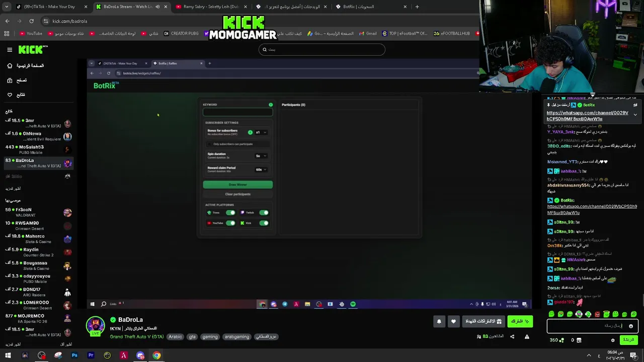This screenshot has width=644, height=362.
Task: Click the Kick search field
Action: (322, 49)
